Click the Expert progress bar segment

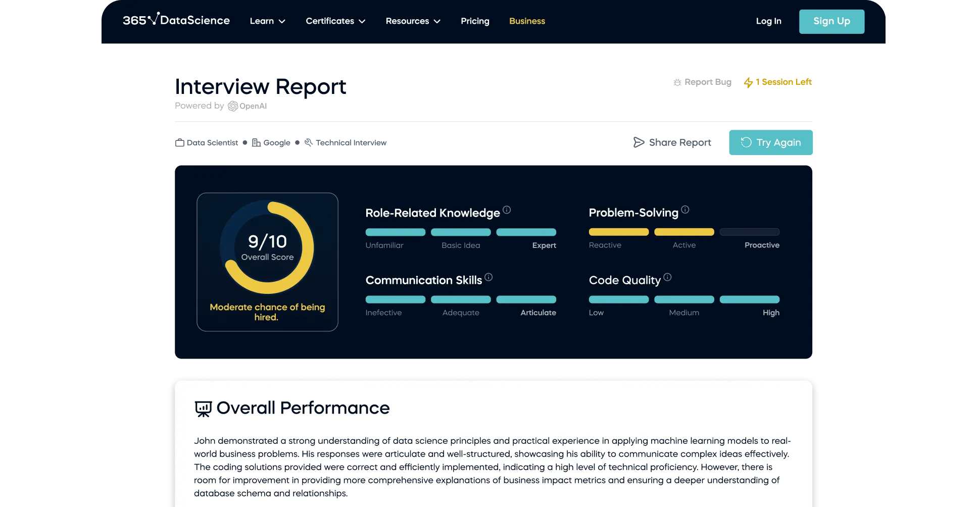(526, 232)
